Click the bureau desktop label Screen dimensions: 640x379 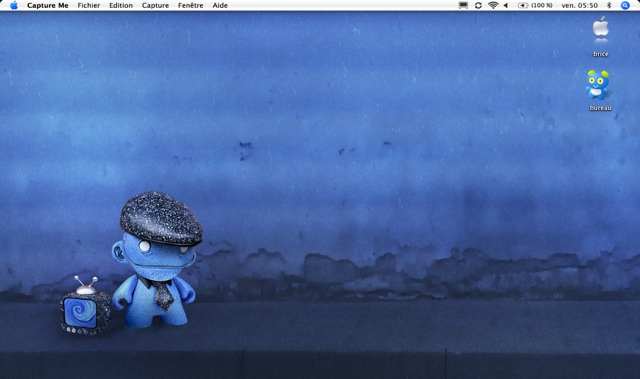coord(600,108)
